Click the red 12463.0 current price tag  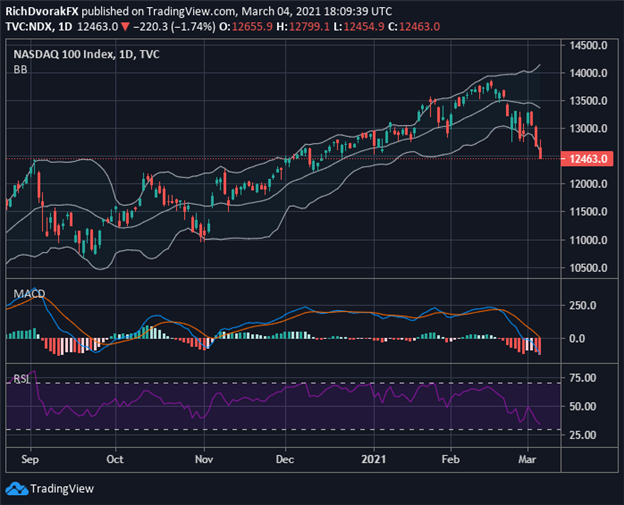click(x=587, y=159)
